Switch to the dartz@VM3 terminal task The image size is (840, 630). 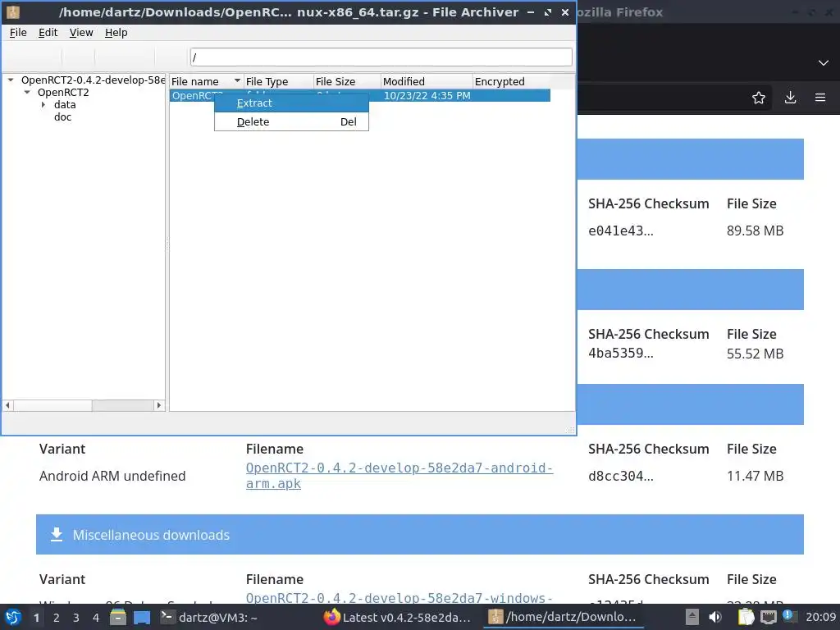point(209,617)
